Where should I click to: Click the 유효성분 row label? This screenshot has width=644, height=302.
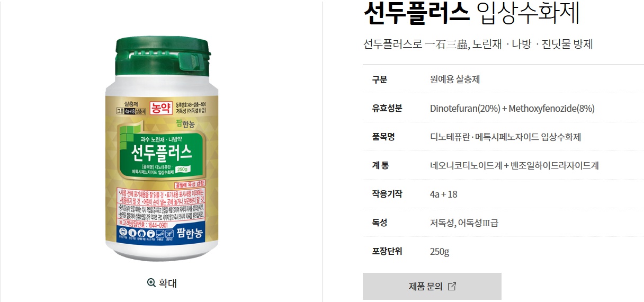387,108
